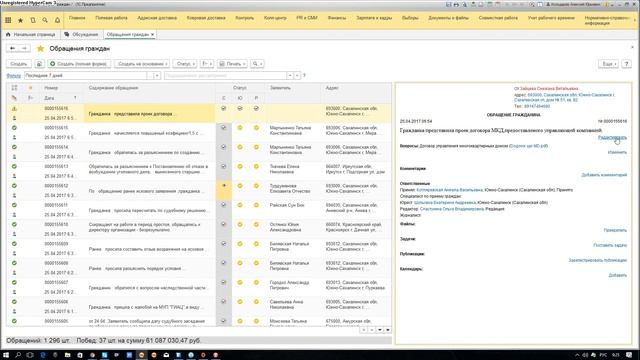Open global search magnifier in top panel
The width and height of the screenshot is (640, 360).
pos(45,20)
